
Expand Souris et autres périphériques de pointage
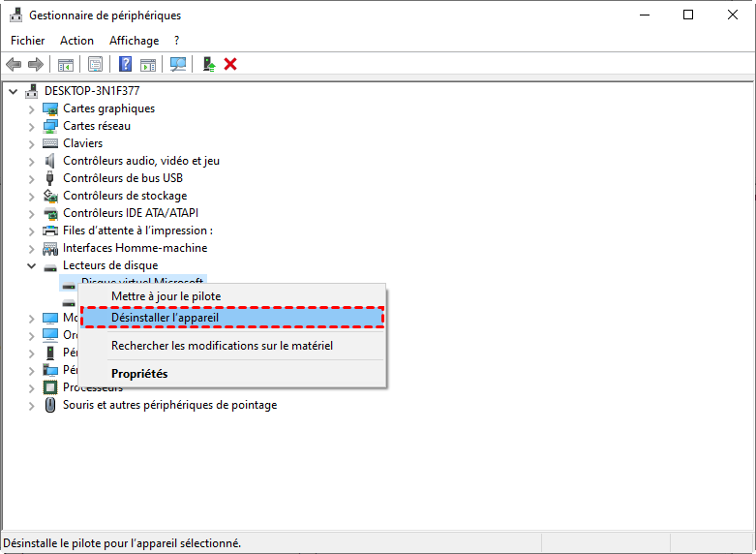pyautogui.click(x=31, y=406)
